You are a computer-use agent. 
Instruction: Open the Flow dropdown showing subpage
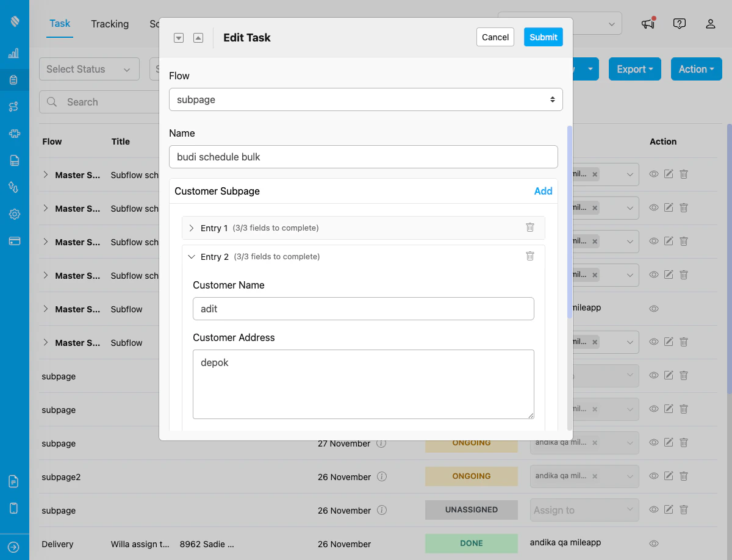pyautogui.click(x=366, y=99)
